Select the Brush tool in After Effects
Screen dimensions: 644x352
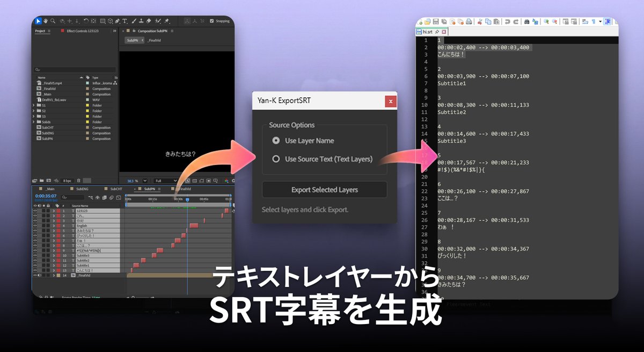[134, 21]
